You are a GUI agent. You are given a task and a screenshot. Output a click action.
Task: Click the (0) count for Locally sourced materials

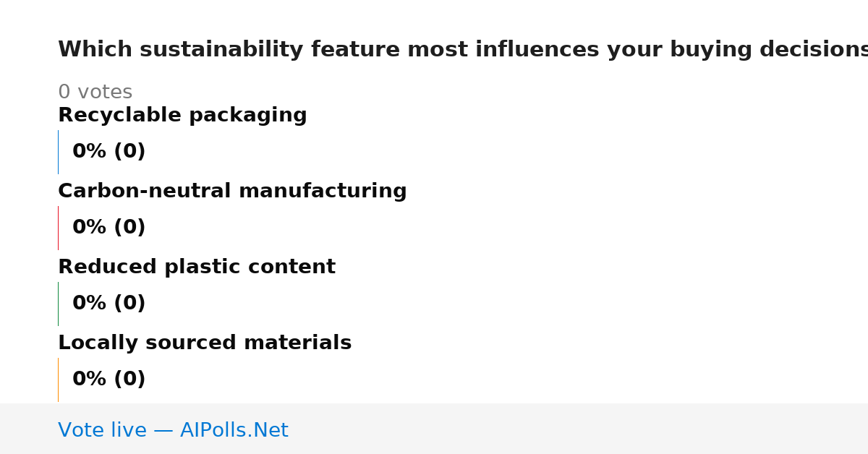point(129,380)
